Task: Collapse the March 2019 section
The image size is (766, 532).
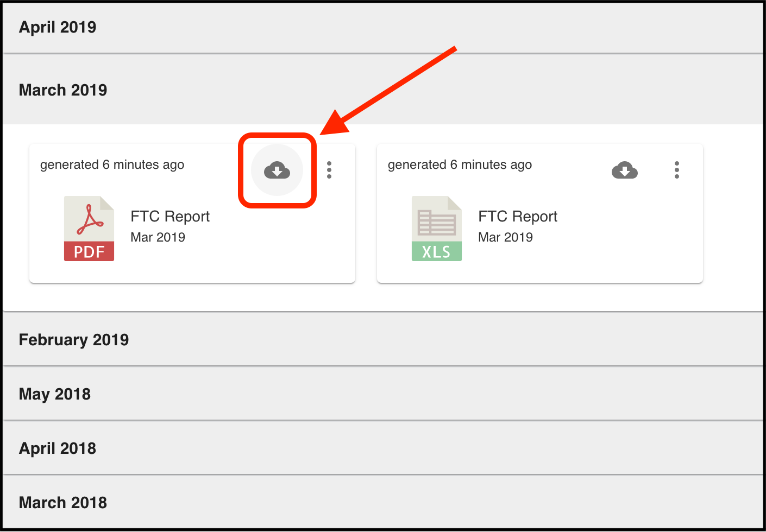Action: tap(63, 90)
